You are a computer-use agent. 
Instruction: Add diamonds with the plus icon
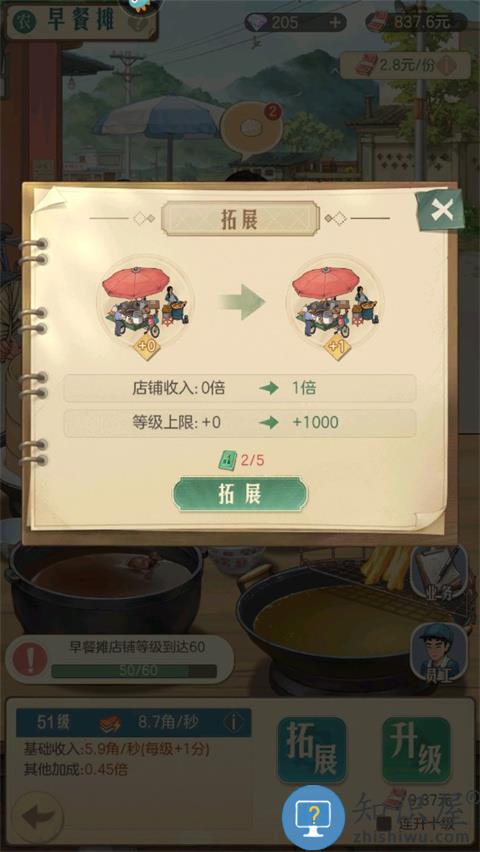tap(336, 22)
